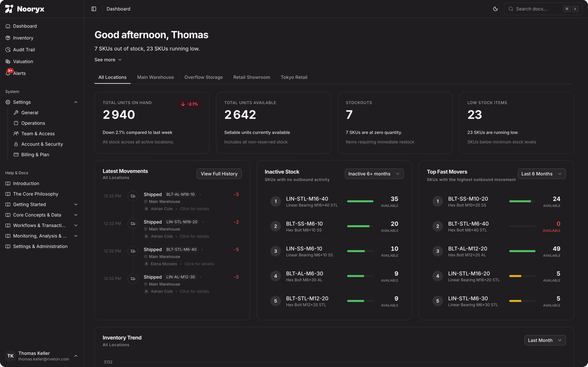Collapse the Settings section chevron
The image size is (588, 367).
(76, 102)
